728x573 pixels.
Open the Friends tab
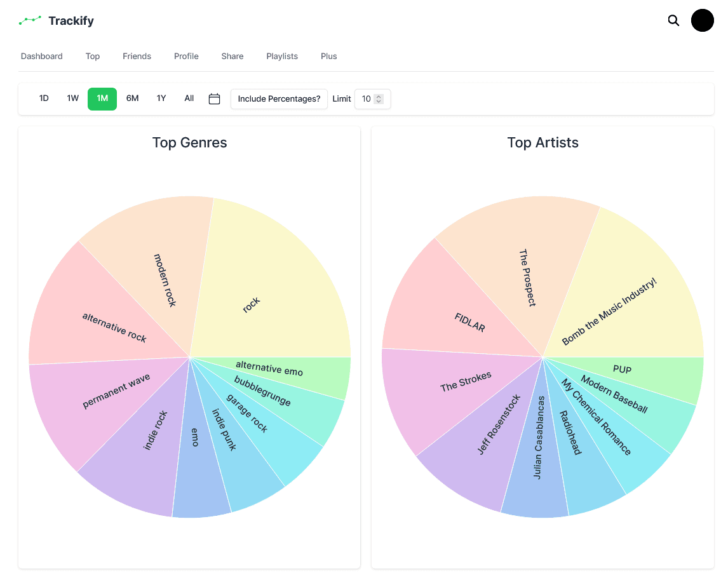pyautogui.click(x=137, y=56)
